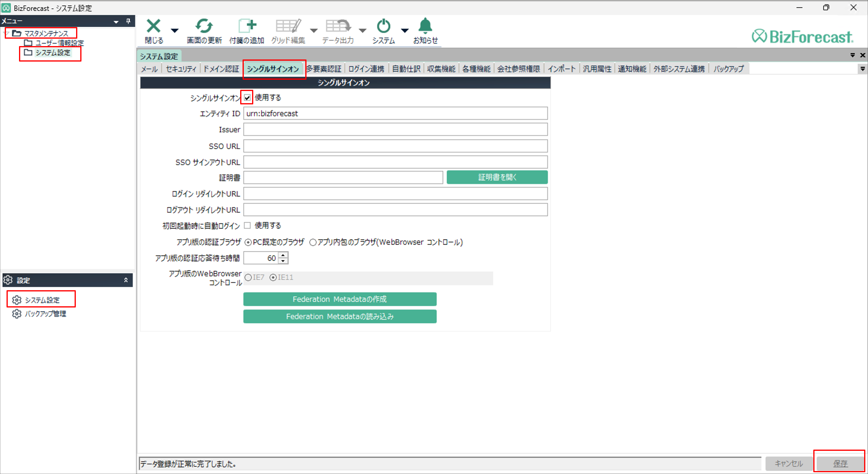Open dropdown arrow next to システム power icon
The width and height of the screenshot is (868, 474).
click(405, 31)
